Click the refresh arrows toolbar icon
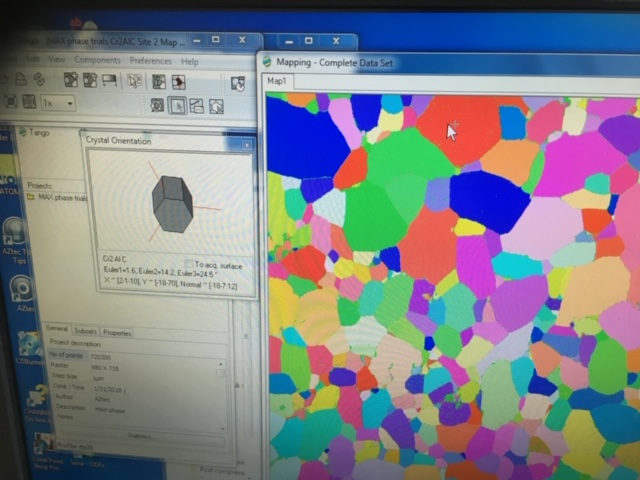This screenshot has height=480, width=640. point(39,80)
